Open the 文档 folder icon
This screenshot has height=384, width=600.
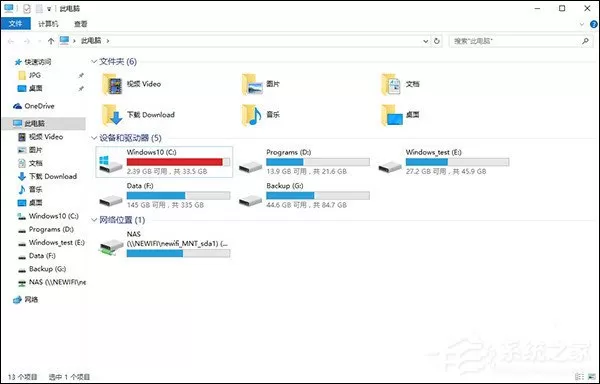(x=391, y=84)
